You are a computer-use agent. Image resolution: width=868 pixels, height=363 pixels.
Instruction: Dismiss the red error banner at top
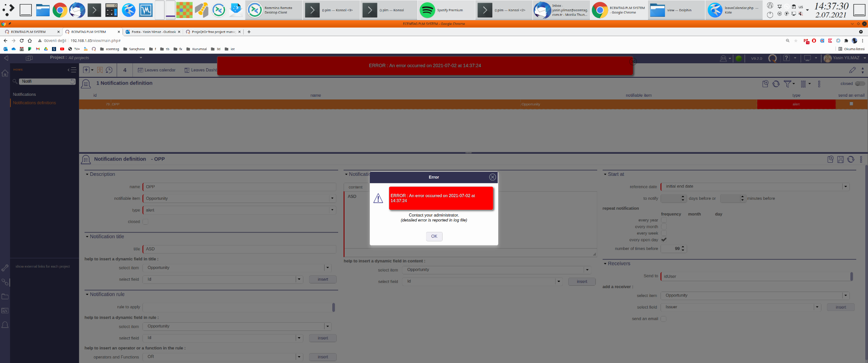pos(634,61)
